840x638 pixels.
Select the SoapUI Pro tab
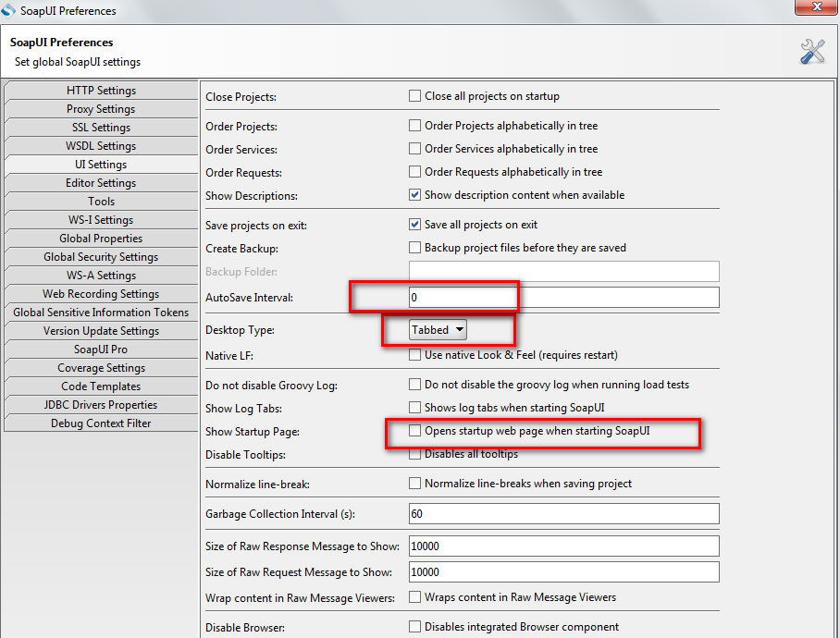click(x=101, y=349)
